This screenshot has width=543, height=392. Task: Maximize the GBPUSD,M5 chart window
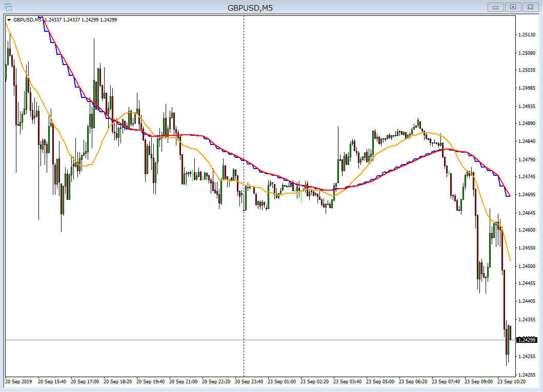[x=513, y=7]
